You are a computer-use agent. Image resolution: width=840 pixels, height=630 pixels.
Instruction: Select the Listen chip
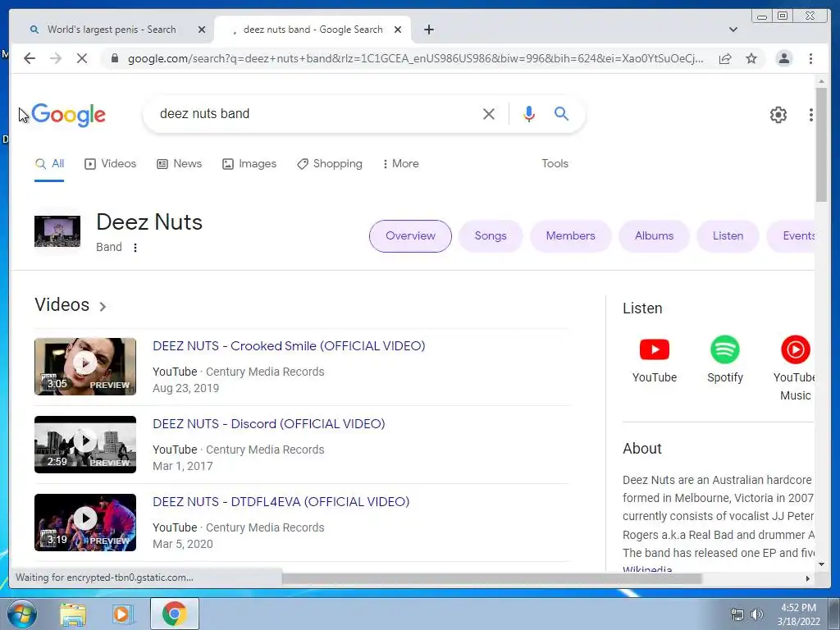(x=728, y=236)
